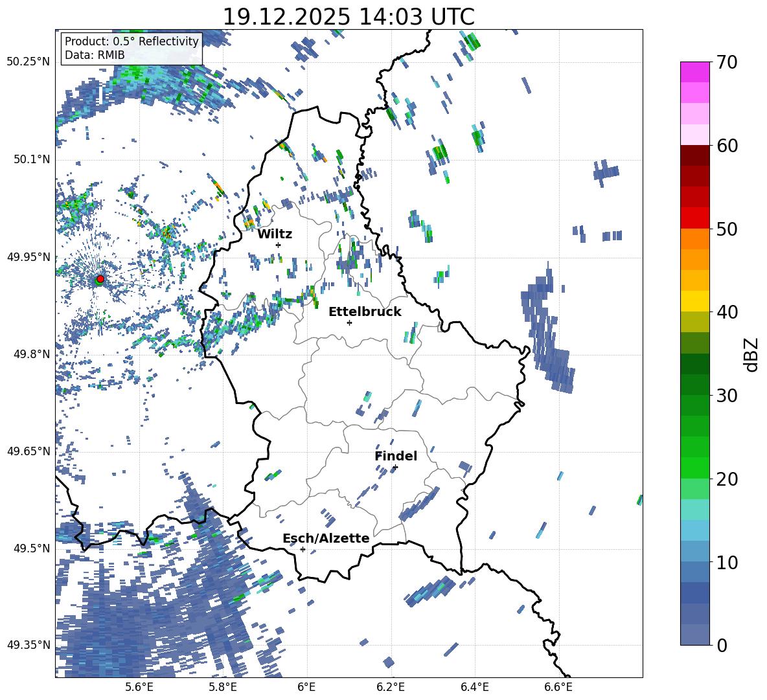Click the Findel station cross marker
Viewport: 767px width, 700px height.
click(395, 468)
